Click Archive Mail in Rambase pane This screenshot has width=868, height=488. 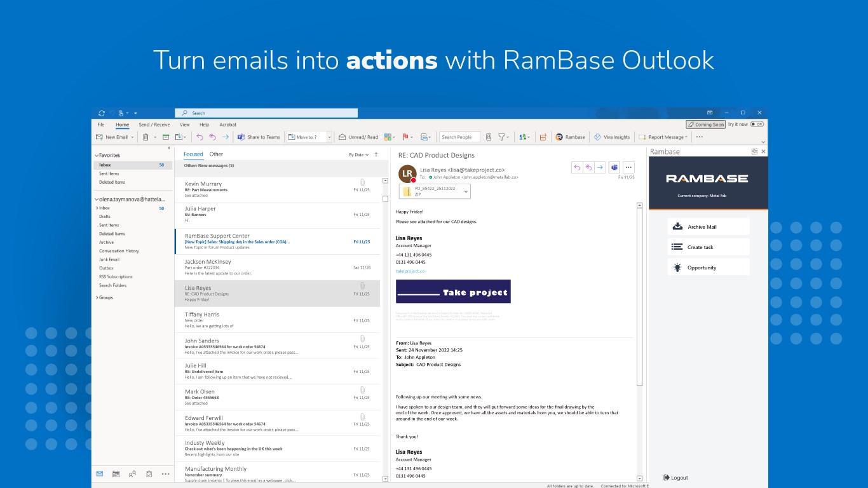click(x=709, y=227)
